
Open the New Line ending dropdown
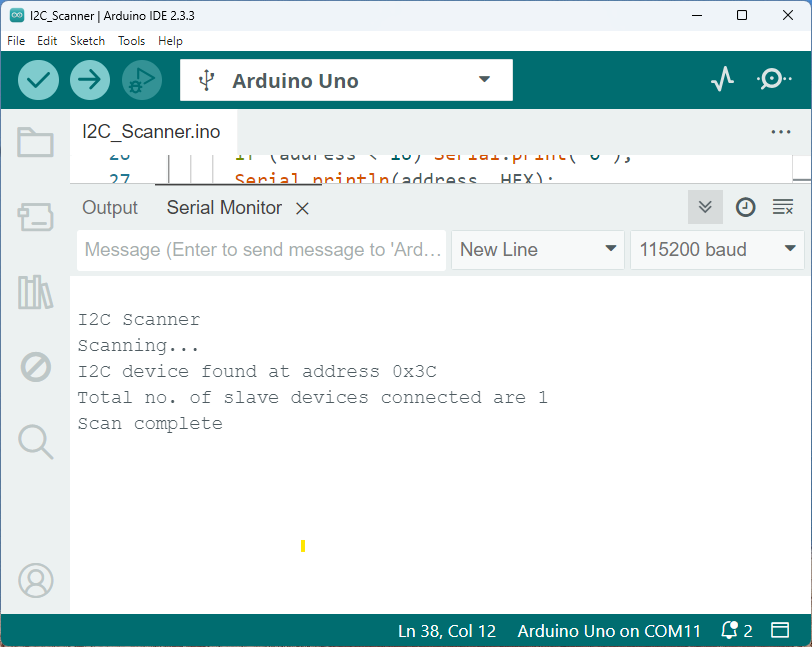(x=538, y=250)
